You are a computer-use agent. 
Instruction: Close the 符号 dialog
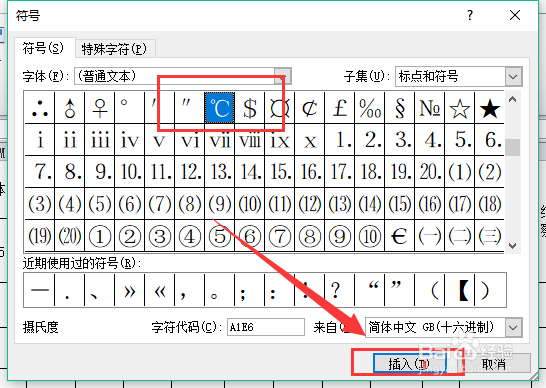click(515, 15)
